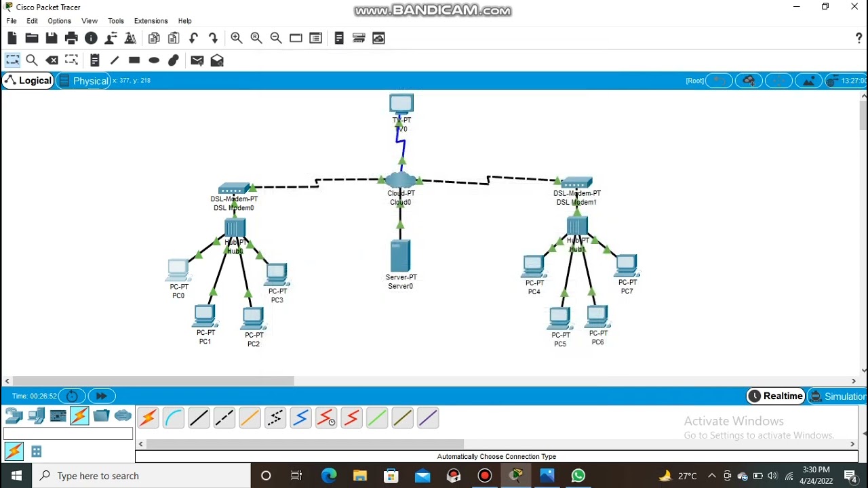Image resolution: width=868 pixels, height=488 pixels.
Task: Create new cluster cloud button
Action: 749,81
